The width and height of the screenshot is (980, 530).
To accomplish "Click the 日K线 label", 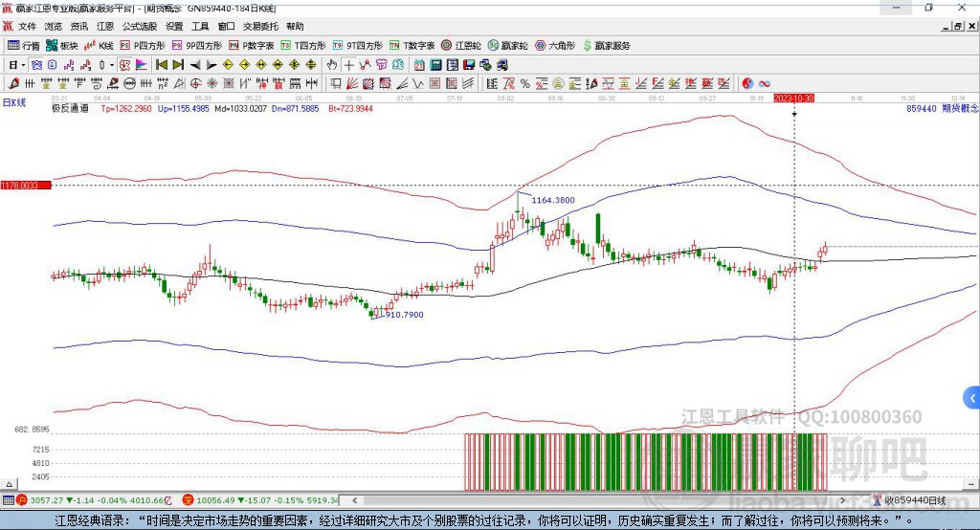I will pos(14,102).
